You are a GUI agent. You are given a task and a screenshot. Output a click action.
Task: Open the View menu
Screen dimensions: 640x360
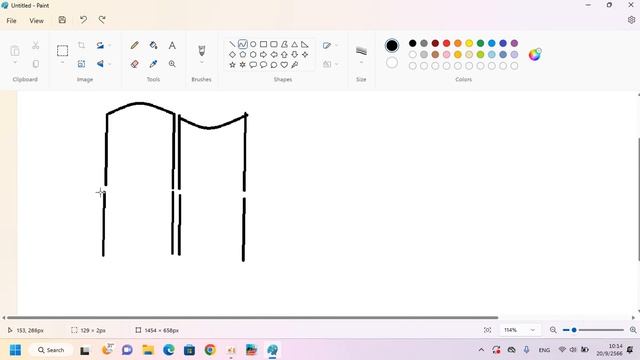coord(36,20)
